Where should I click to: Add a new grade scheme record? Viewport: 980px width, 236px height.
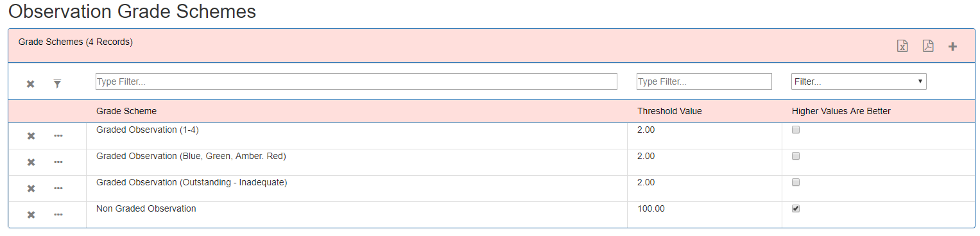[x=952, y=46]
